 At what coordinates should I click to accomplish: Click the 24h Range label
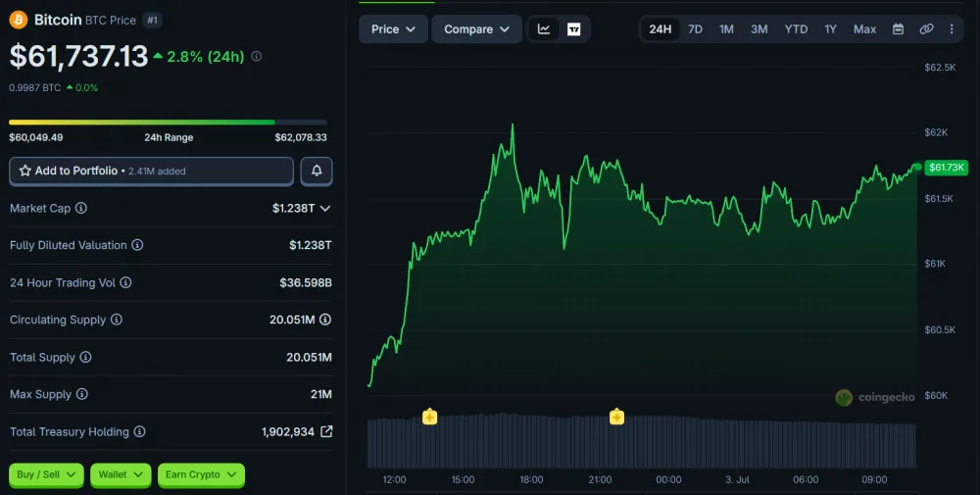click(x=169, y=137)
